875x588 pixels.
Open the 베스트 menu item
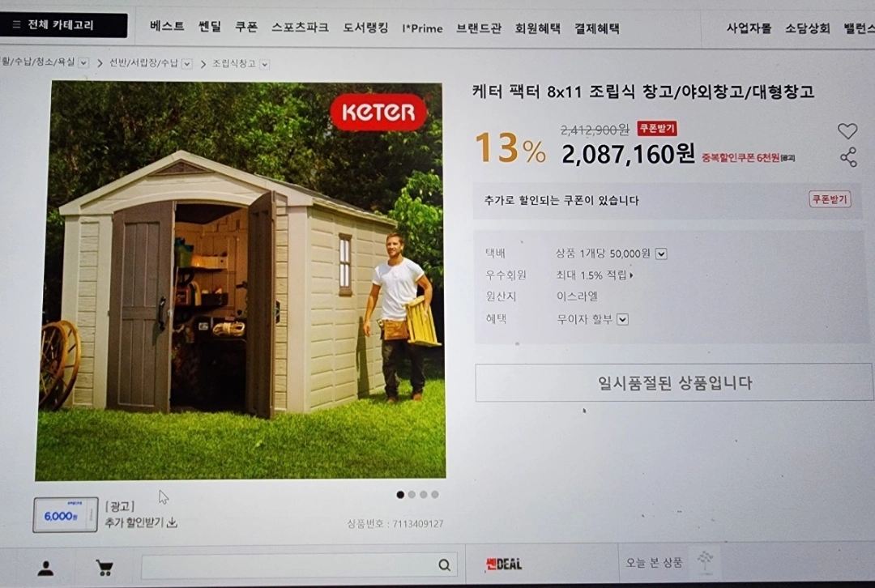168,26
